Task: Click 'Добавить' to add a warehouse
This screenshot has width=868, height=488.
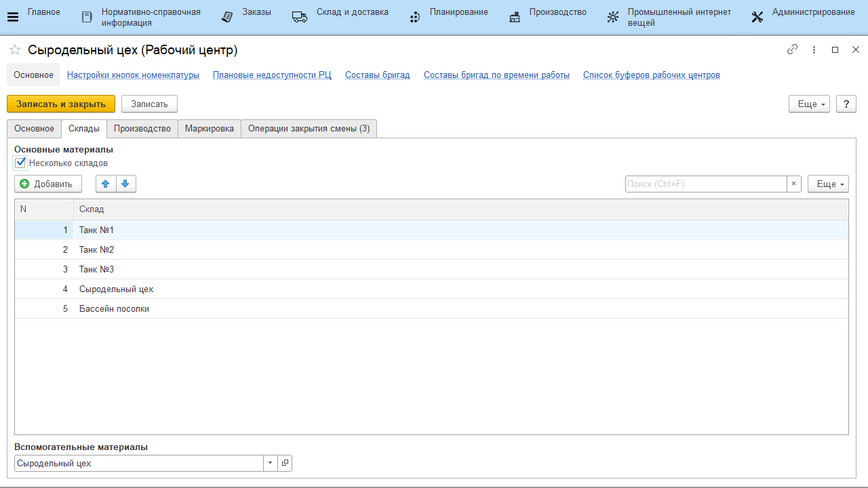Action: 47,184
